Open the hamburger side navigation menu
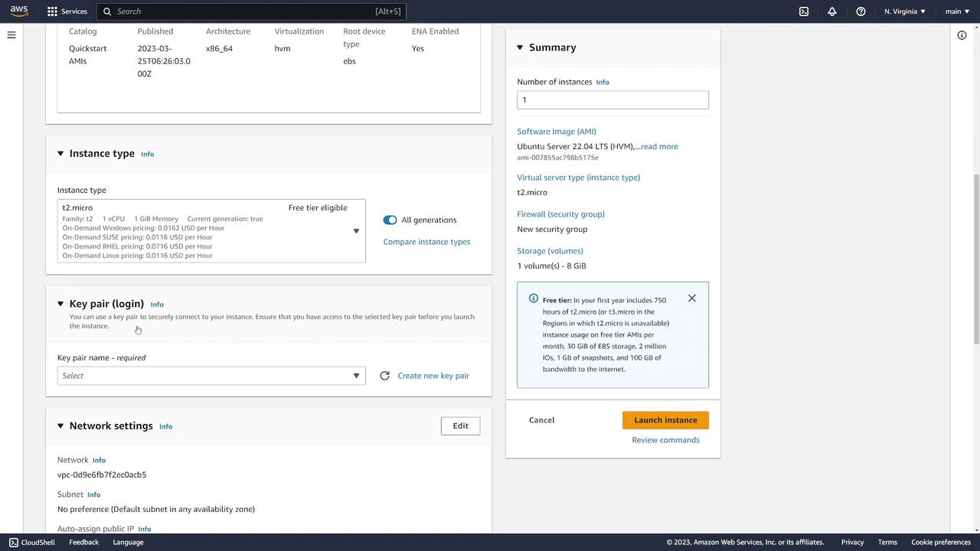 [x=11, y=35]
